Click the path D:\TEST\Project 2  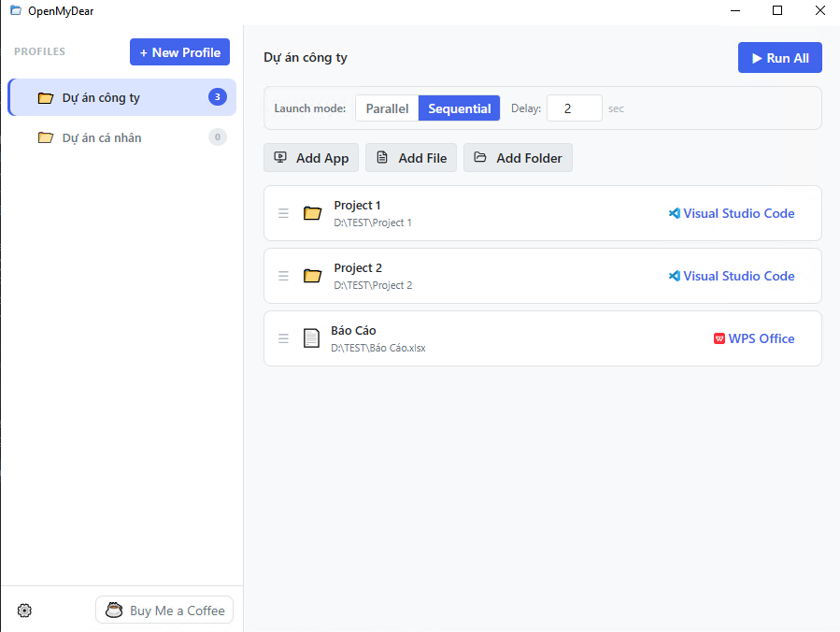(374, 285)
